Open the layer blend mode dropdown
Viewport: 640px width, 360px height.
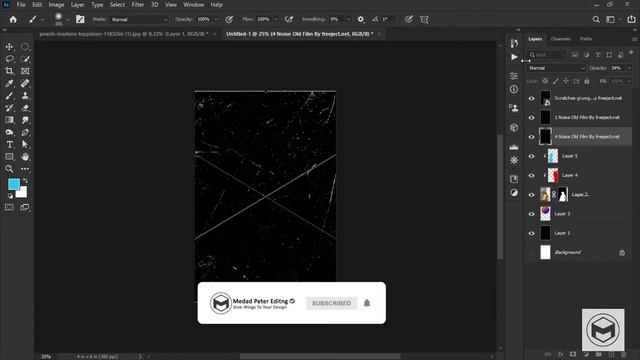pos(556,68)
